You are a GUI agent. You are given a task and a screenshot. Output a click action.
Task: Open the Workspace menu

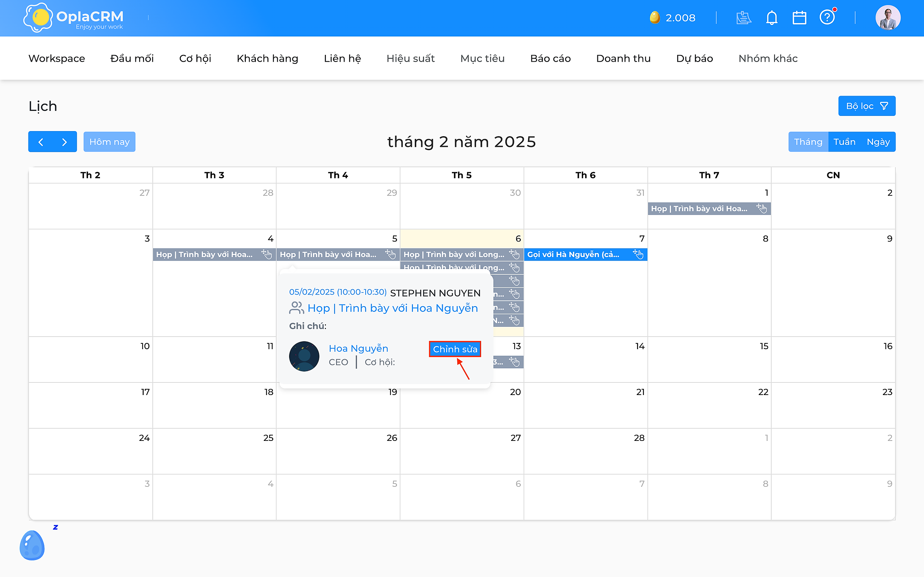pos(57,58)
